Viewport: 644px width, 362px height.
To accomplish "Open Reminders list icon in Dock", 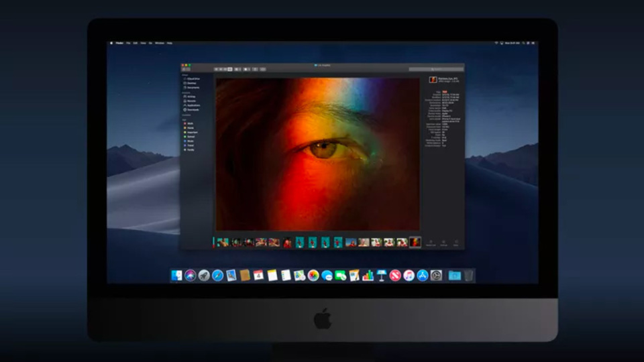I will [286, 276].
